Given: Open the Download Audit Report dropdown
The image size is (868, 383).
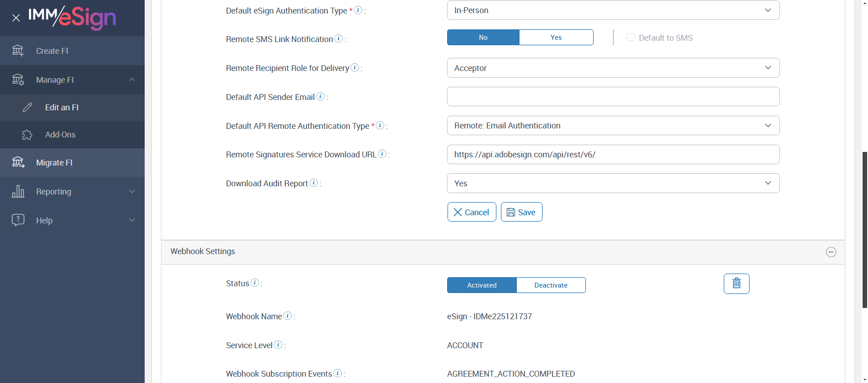Looking at the screenshot, I should (613, 183).
